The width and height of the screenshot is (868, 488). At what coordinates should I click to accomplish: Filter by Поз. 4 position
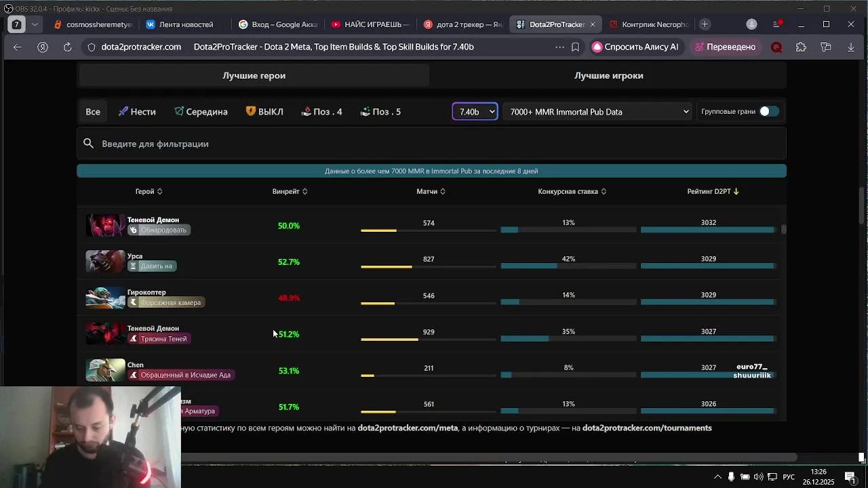321,112
